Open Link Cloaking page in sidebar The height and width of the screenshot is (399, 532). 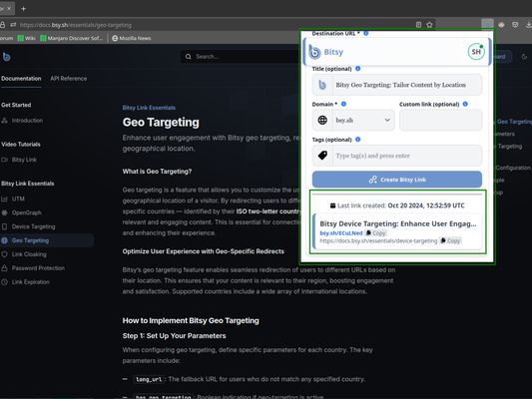[29, 254]
